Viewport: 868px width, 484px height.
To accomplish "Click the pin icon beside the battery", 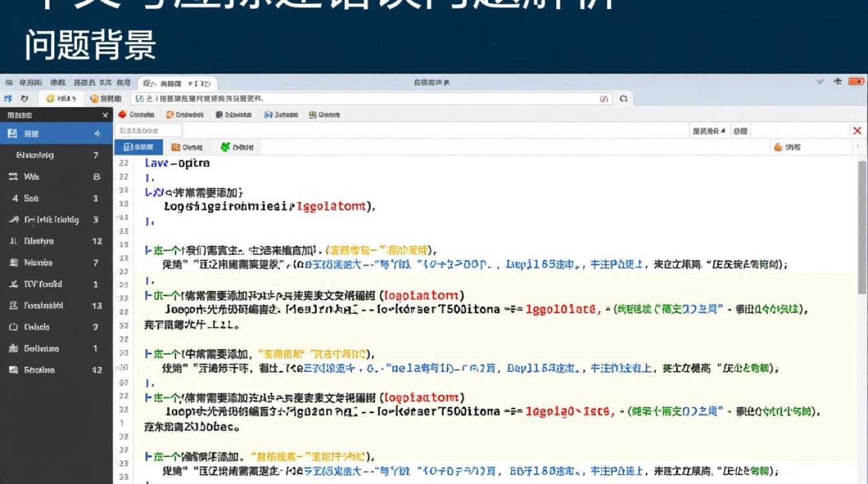I will pyautogui.click(x=838, y=81).
